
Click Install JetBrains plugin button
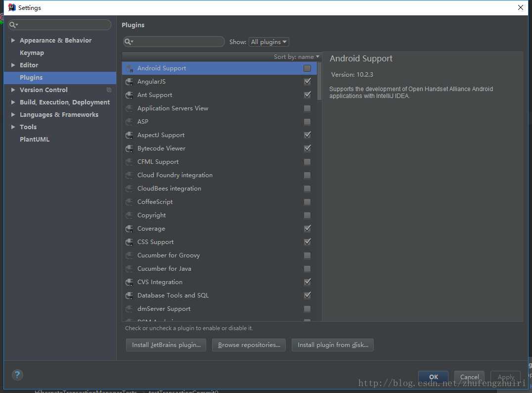point(166,345)
